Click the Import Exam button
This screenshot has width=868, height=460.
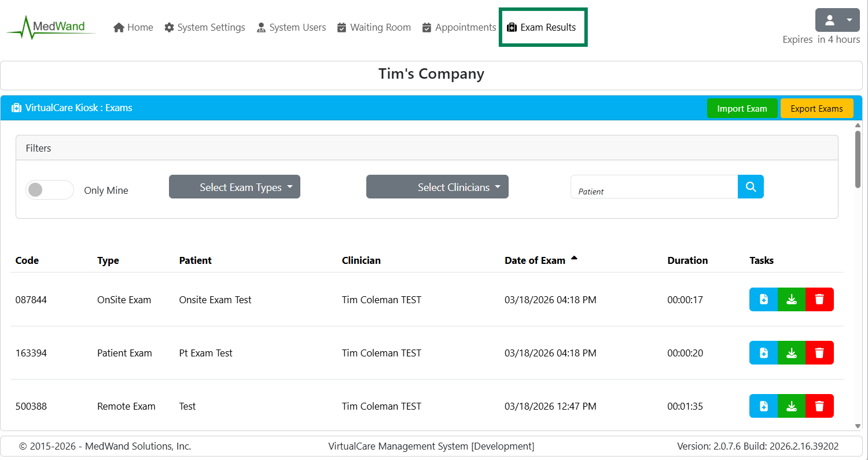742,108
